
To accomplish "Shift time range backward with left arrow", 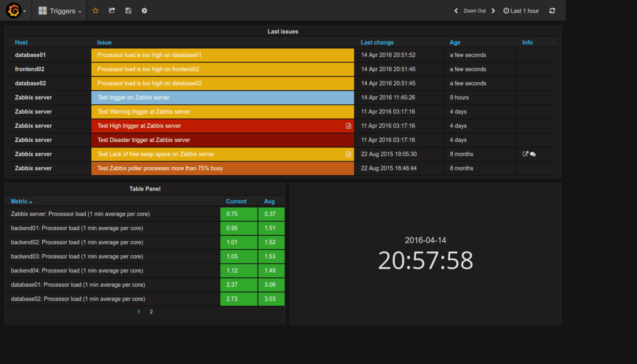I will (x=456, y=10).
